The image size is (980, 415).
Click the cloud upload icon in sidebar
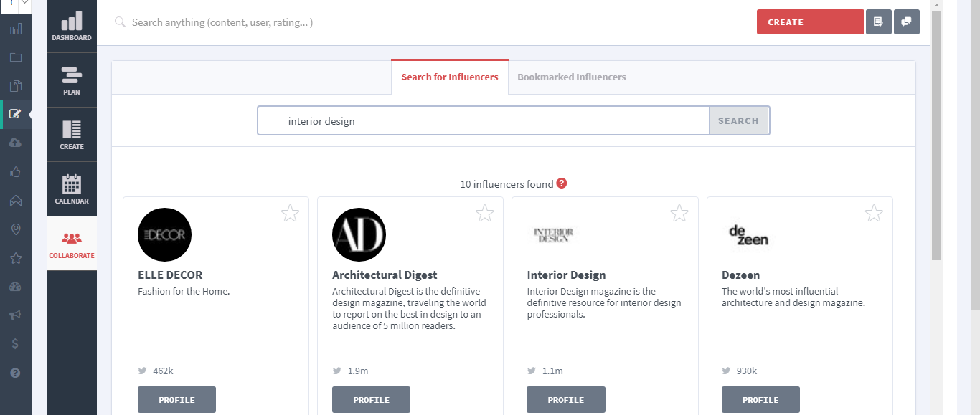point(16,143)
